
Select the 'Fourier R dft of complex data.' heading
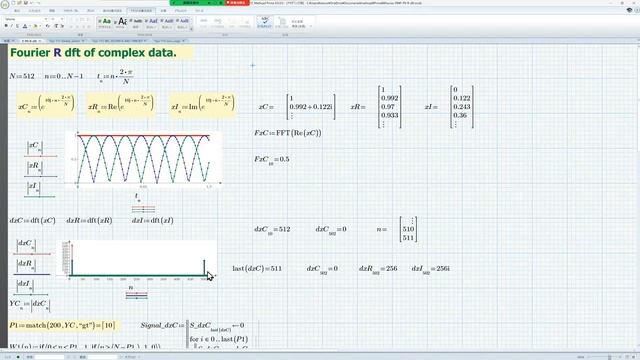click(x=93, y=53)
